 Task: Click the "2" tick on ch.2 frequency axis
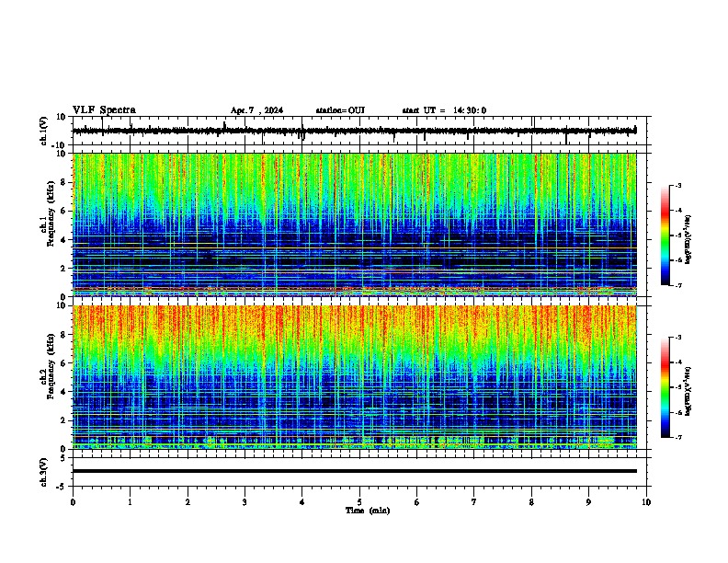pyautogui.click(x=63, y=420)
